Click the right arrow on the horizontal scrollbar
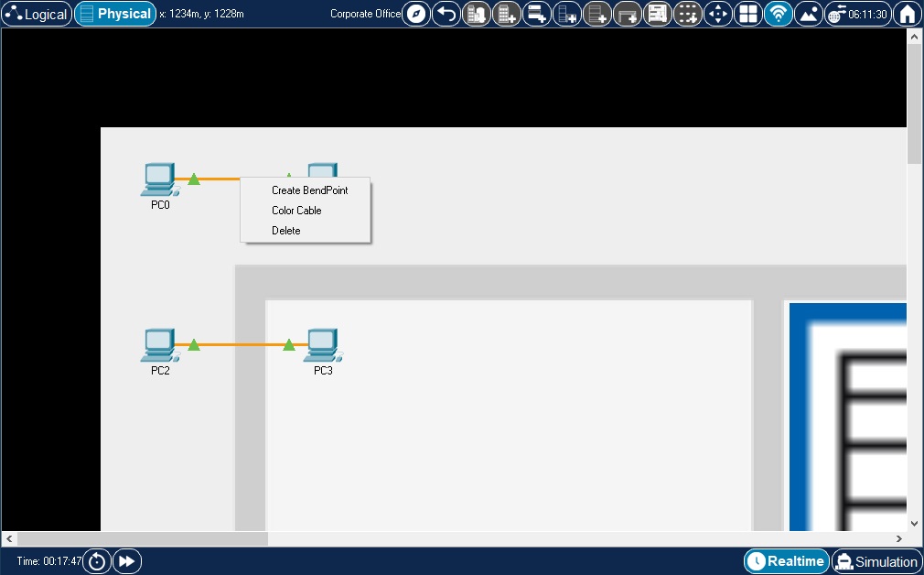Image resolution: width=924 pixels, height=575 pixels. coord(900,539)
